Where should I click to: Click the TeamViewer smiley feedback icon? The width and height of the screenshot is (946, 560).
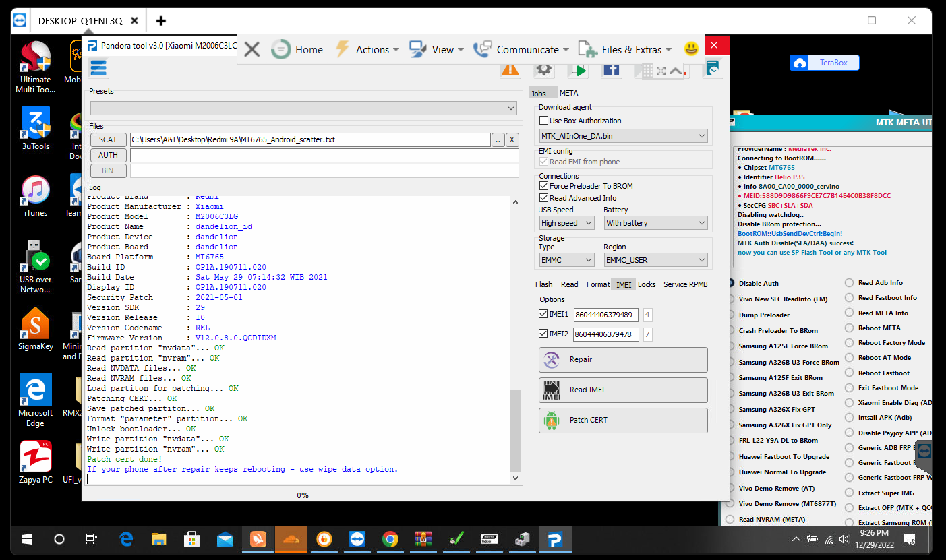coord(691,49)
